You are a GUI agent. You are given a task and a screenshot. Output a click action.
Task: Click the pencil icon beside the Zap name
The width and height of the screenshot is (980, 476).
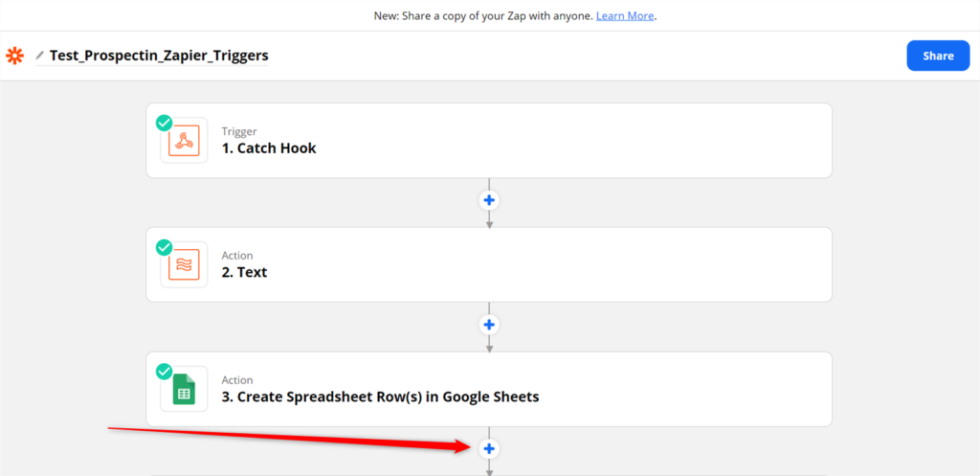[40, 56]
